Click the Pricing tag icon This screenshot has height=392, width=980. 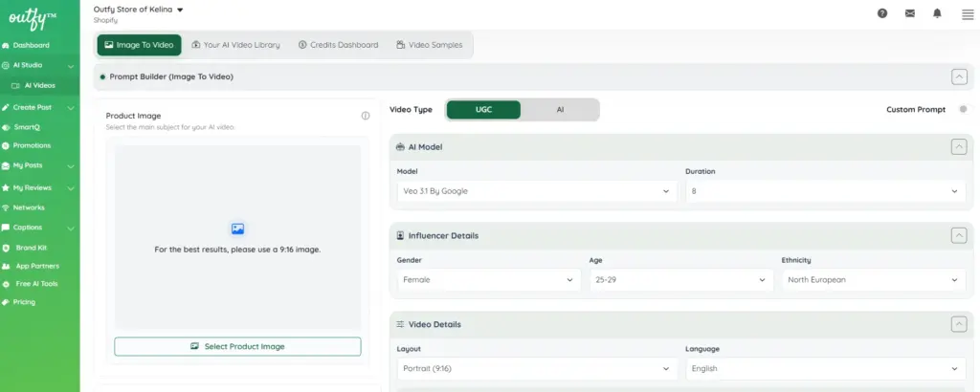(x=6, y=302)
